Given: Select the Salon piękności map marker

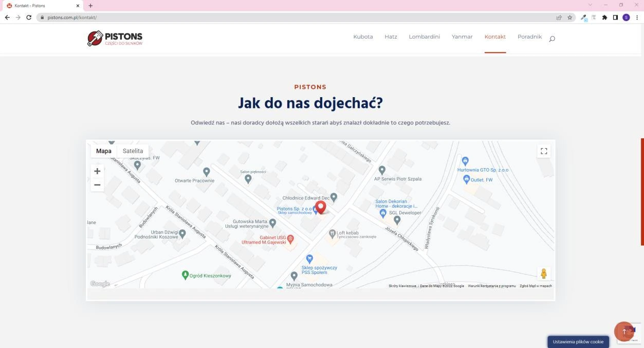Looking at the screenshot, I should [x=248, y=179].
